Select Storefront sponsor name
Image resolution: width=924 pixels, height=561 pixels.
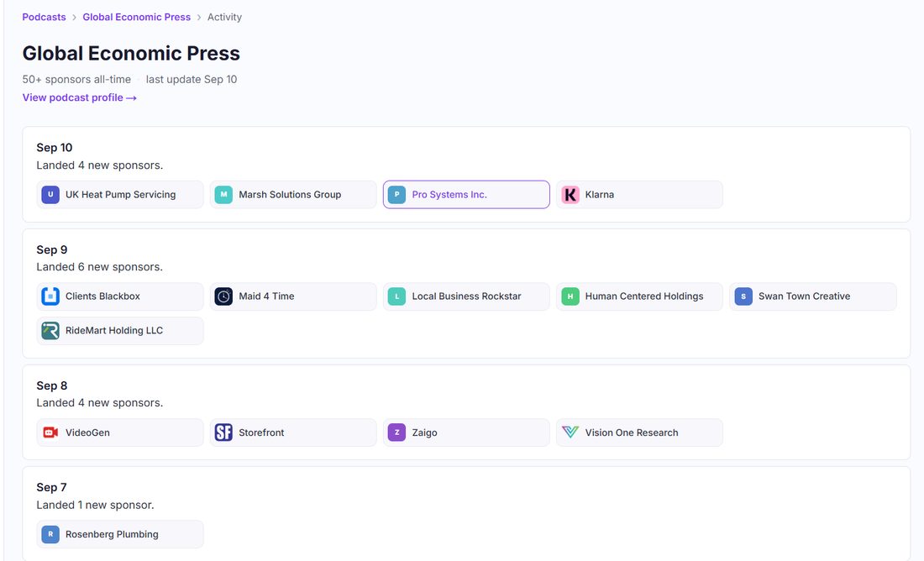[x=261, y=433]
